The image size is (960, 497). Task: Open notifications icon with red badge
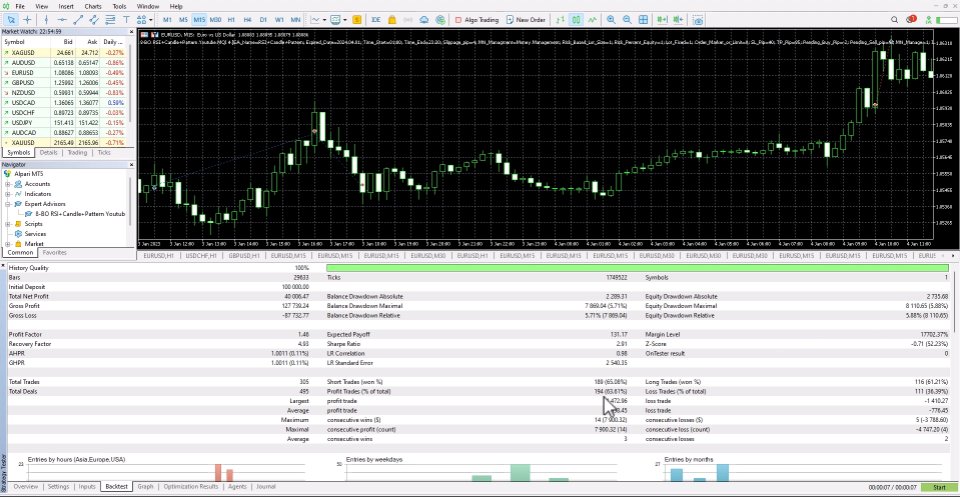pyautogui.click(x=911, y=20)
